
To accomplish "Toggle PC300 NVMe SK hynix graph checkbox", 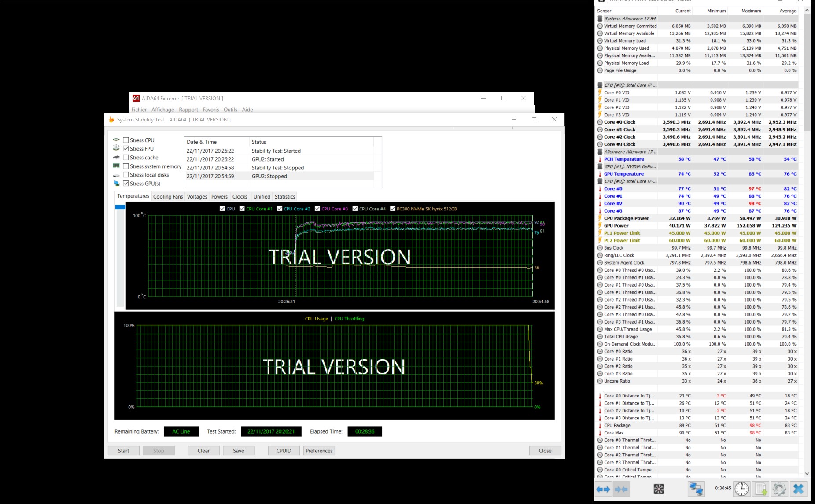I will coord(392,209).
